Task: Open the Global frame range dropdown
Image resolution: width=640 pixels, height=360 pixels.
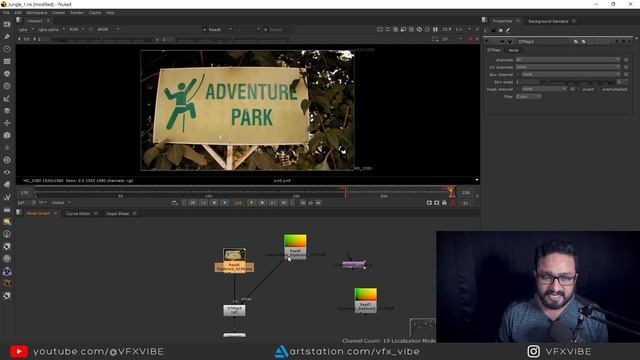Action: click(61, 202)
